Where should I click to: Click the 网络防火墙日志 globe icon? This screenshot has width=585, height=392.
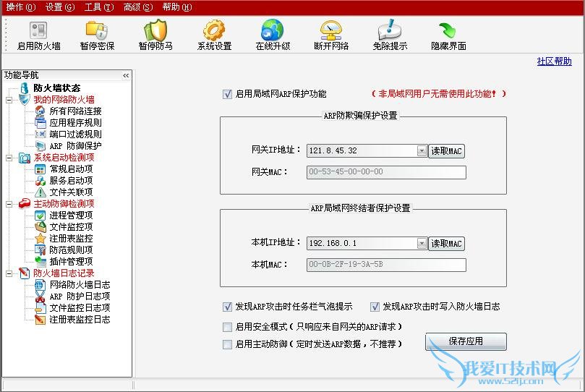[40, 285]
